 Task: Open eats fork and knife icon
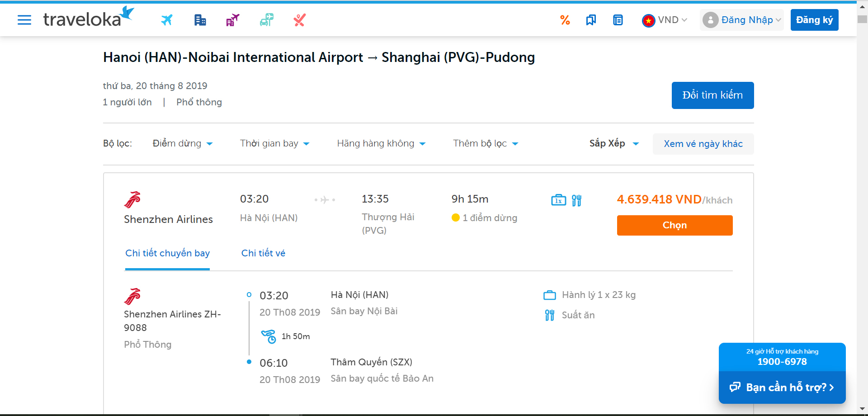[x=300, y=20]
